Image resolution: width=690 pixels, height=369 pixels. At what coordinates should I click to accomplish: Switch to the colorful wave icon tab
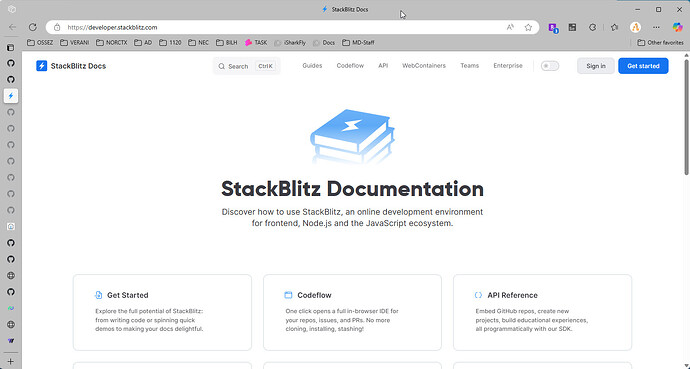pyautogui.click(x=11, y=308)
